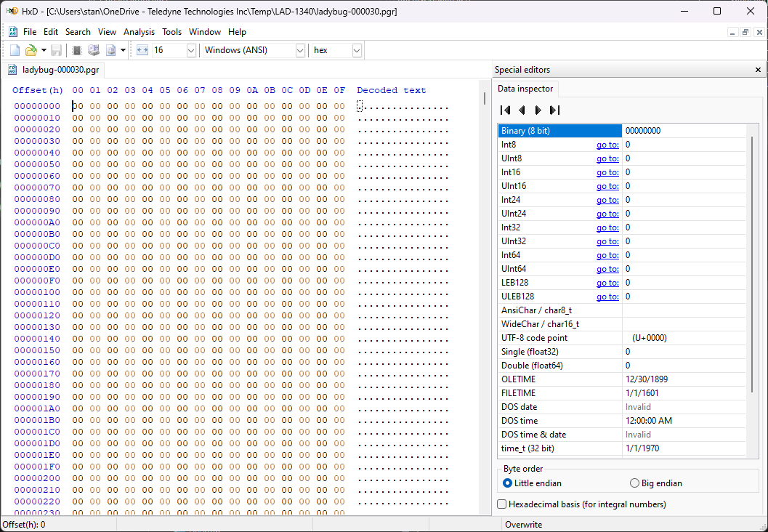Restore the inner document window
768x532 pixels.
[x=745, y=32]
